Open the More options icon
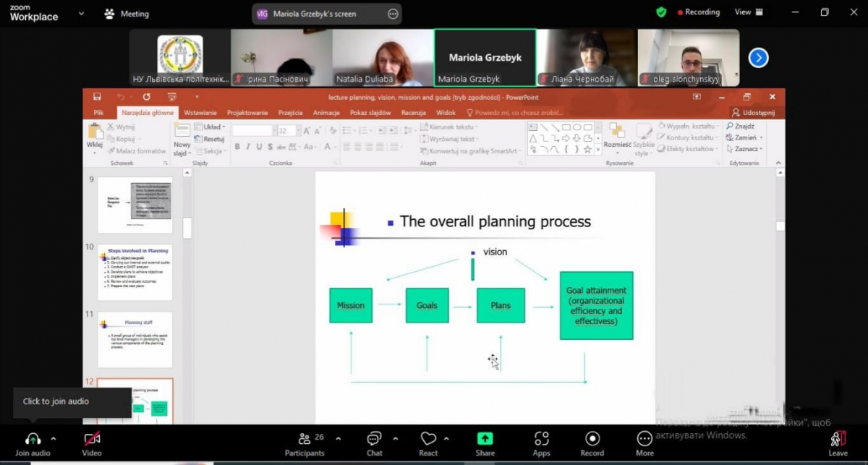 pos(644,439)
